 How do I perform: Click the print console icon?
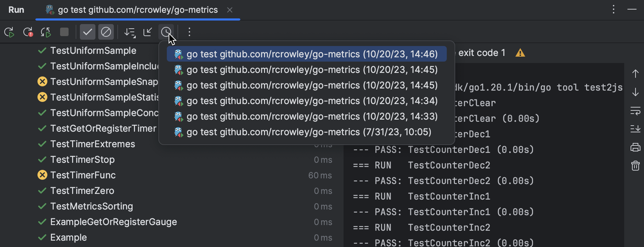click(635, 147)
